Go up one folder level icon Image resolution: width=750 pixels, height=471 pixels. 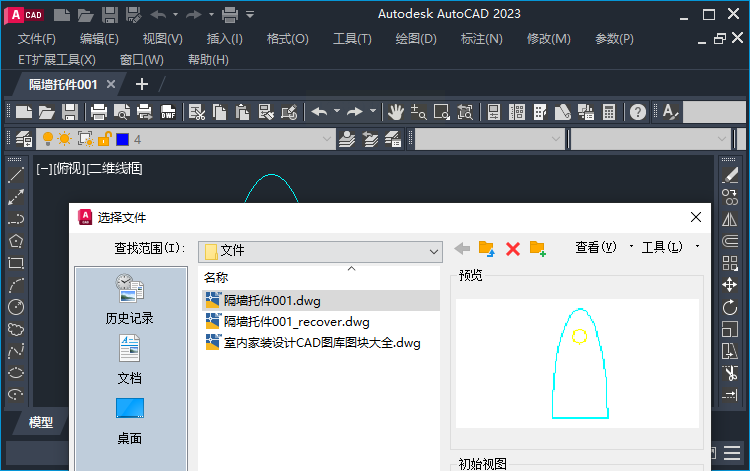click(x=487, y=248)
